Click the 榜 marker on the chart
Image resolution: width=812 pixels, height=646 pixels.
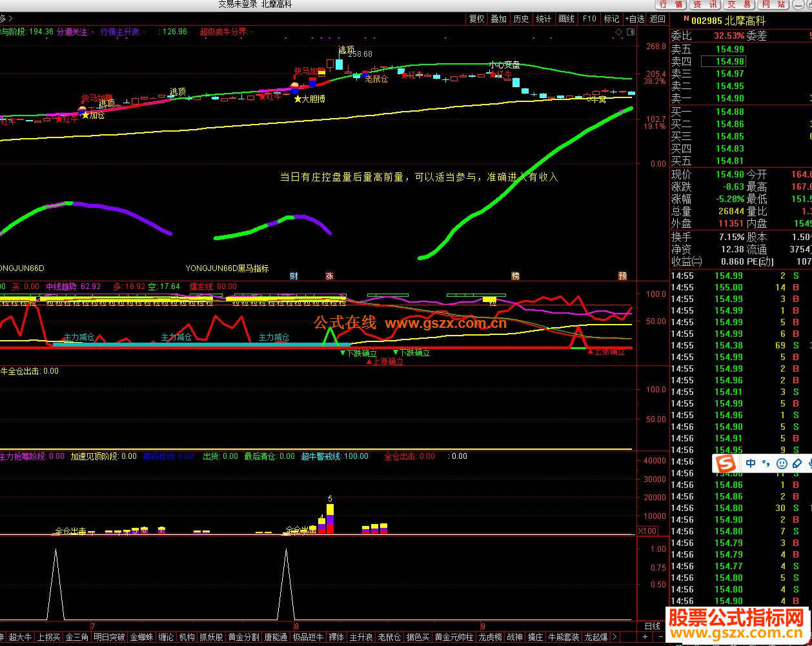tap(516, 276)
